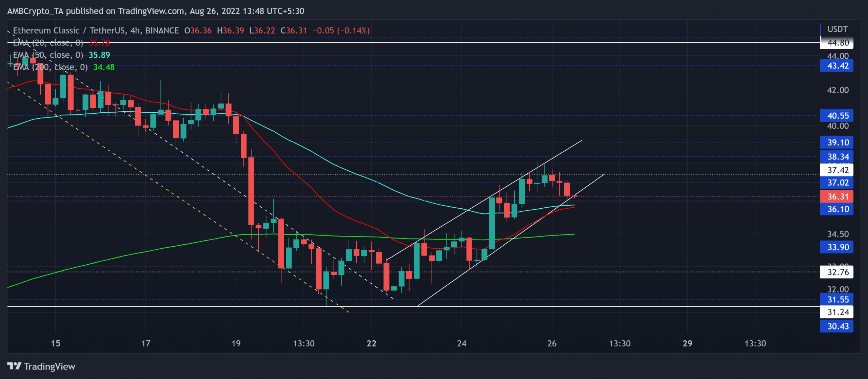
Task: Click the date label 24 on time axis
Action: click(x=462, y=343)
